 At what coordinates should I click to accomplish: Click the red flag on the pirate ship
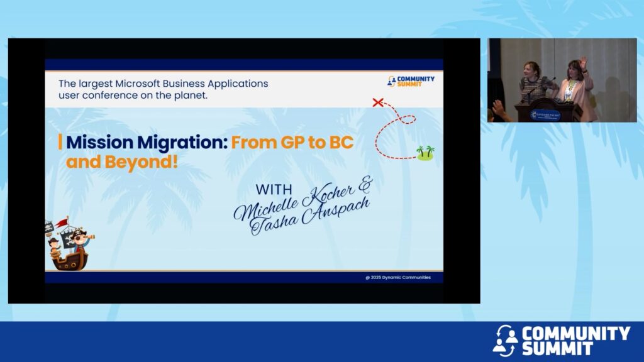62,222
